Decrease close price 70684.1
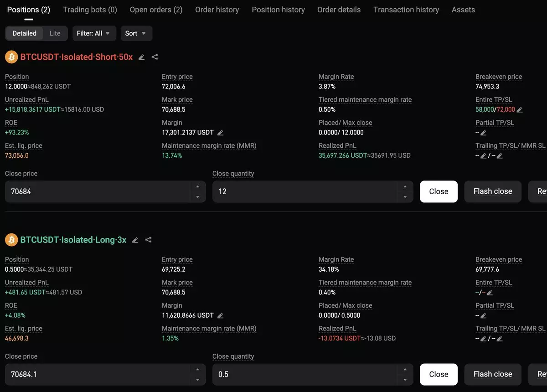547x392 pixels. 197,380
